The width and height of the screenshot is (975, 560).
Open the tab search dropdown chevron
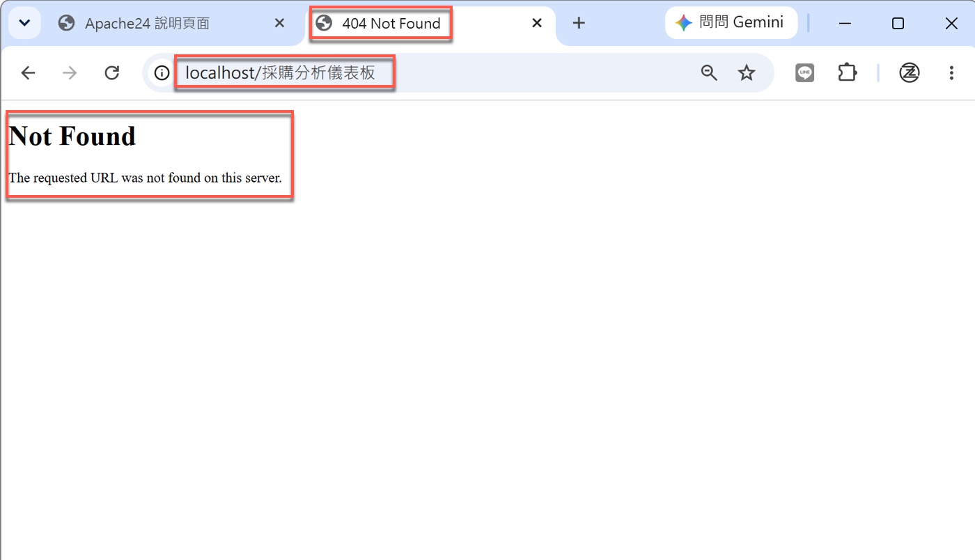(x=24, y=23)
